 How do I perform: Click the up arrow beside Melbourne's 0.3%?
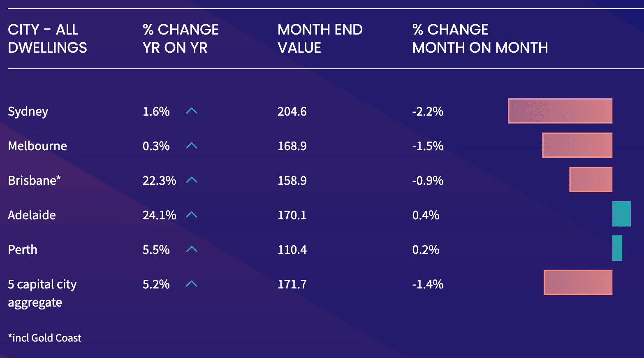tap(192, 146)
